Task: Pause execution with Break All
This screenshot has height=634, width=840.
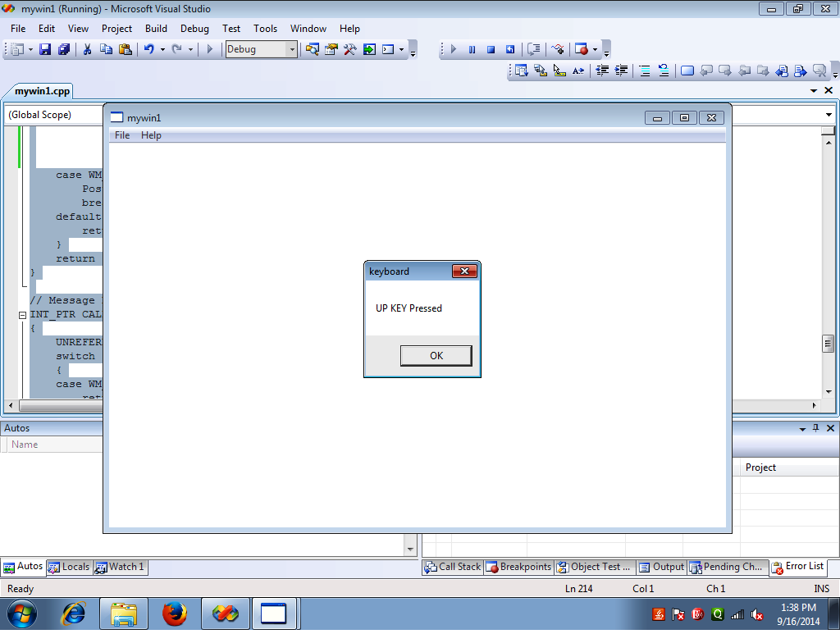Action: click(x=472, y=49)
